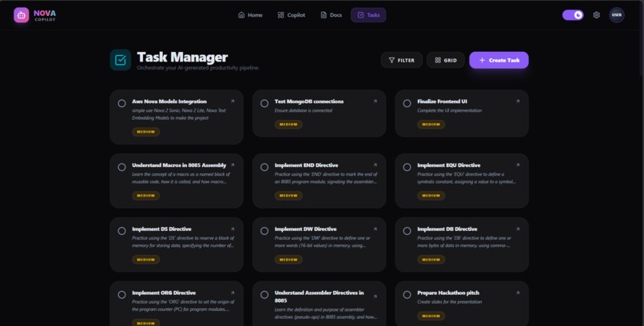Click MEDIUM badge on Implement END Directive
Image resolution: width=644 pixels, height=326 pixels.
pos(288,196)
